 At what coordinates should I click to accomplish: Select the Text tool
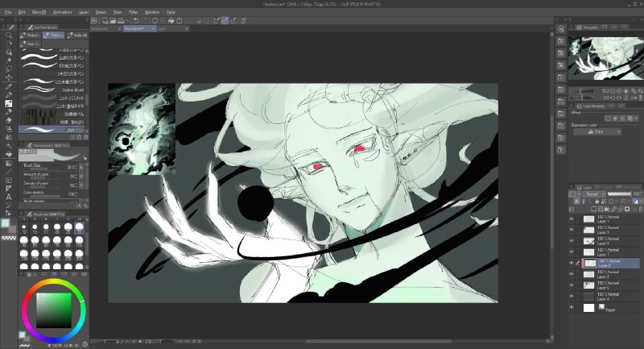tap(9, 197)
